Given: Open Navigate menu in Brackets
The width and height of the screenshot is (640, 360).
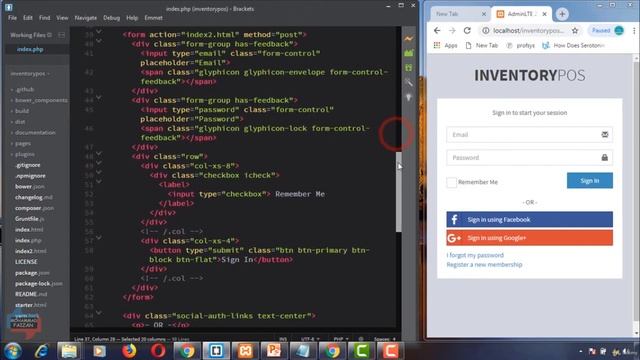Looking at the screenshot, I should [x=86, y=18].
